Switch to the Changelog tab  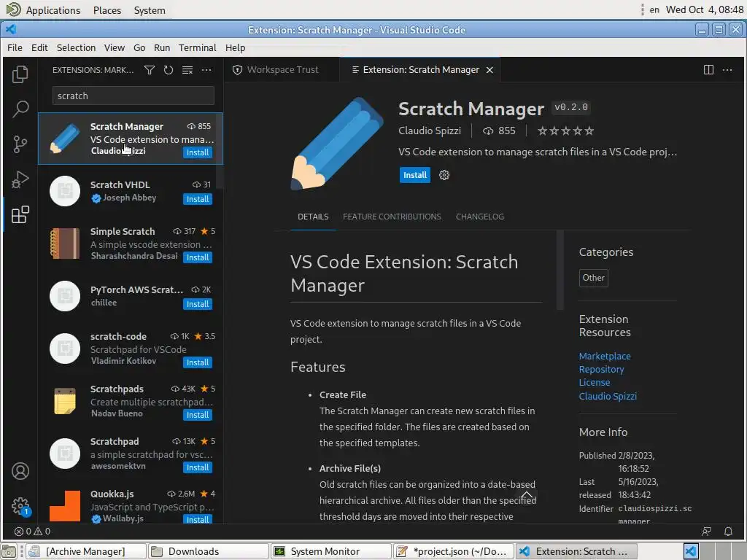(x=480, y=217)
